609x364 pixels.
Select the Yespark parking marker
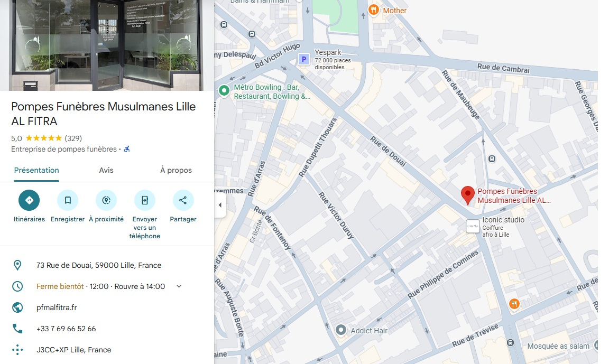[x=304, y=59]
